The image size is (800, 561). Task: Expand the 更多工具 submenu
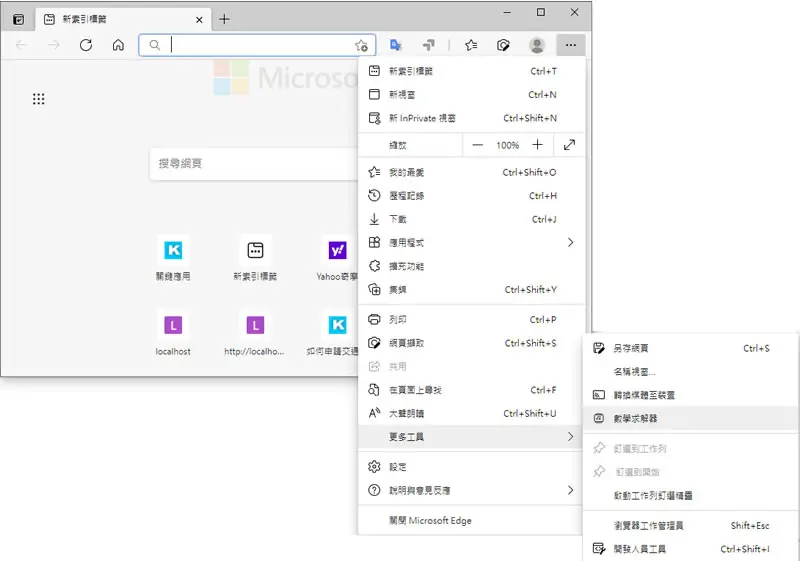point(470,437)
